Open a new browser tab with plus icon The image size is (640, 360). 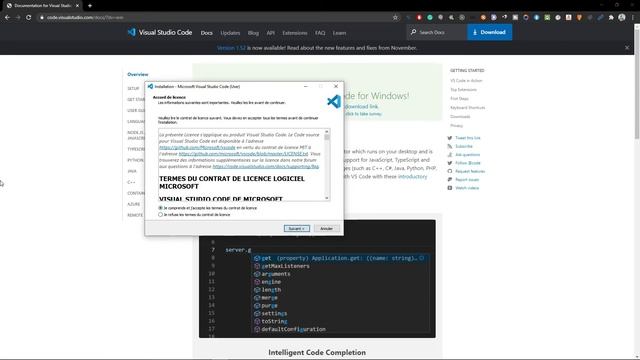tap(90, 6)
